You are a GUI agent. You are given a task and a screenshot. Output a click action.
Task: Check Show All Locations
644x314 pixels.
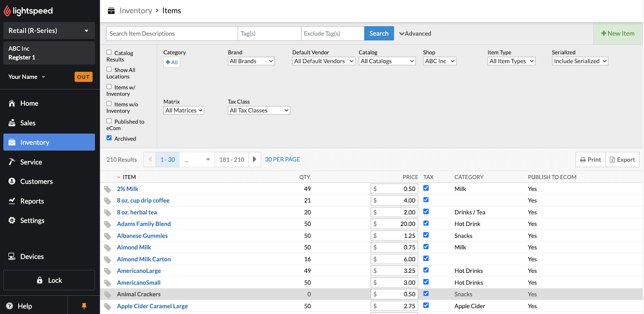tap(109, 69)
